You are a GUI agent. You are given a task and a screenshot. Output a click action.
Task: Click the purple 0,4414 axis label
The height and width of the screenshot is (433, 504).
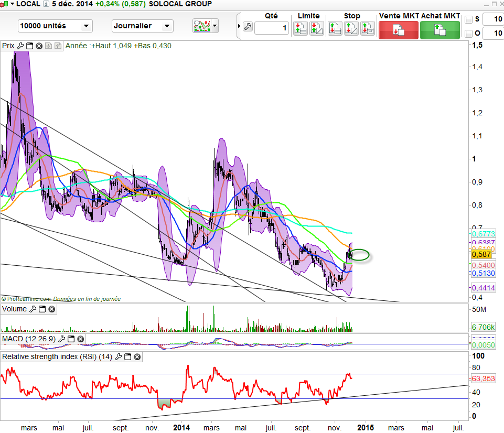click(x=484, y=288)
